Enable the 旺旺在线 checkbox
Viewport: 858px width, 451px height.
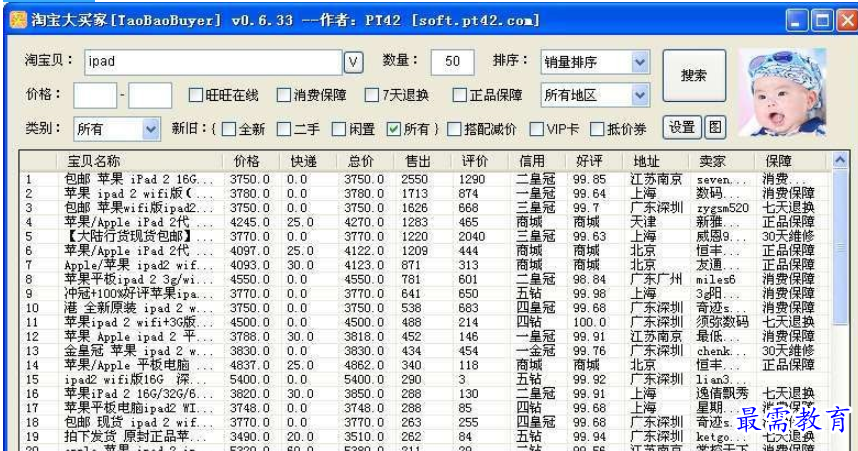click(195, 95)
